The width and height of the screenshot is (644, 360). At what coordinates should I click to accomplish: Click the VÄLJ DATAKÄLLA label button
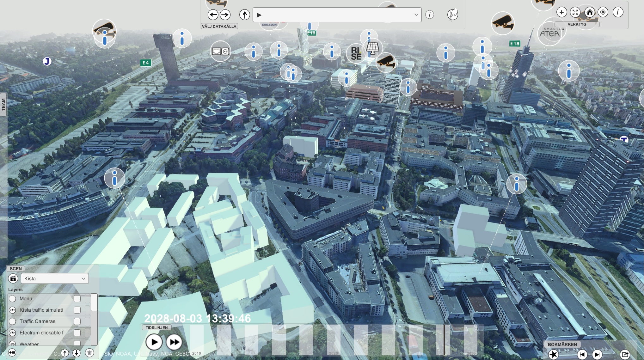(219, 26)
